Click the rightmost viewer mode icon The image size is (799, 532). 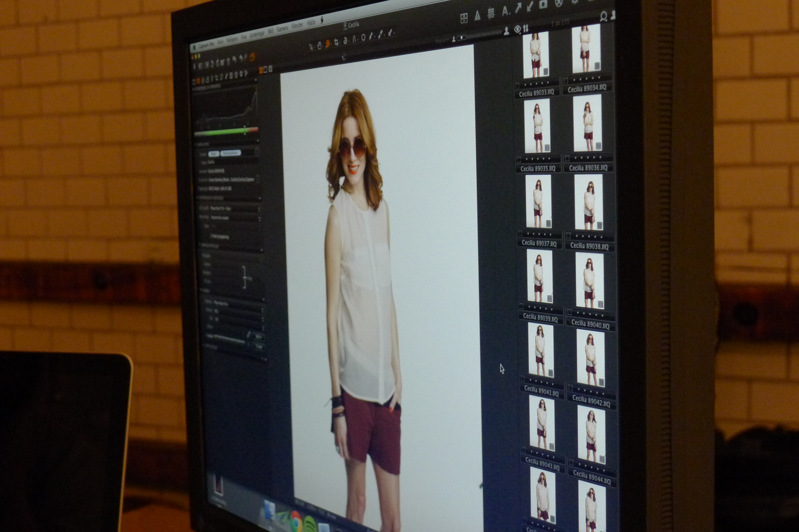(x=271, y=69)
